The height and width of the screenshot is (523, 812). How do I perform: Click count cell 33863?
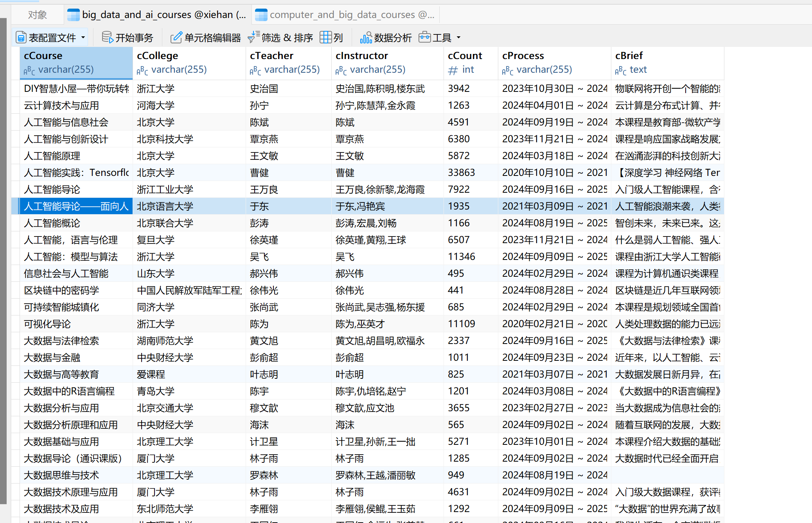pyautogui.click(x=471, y=173)
